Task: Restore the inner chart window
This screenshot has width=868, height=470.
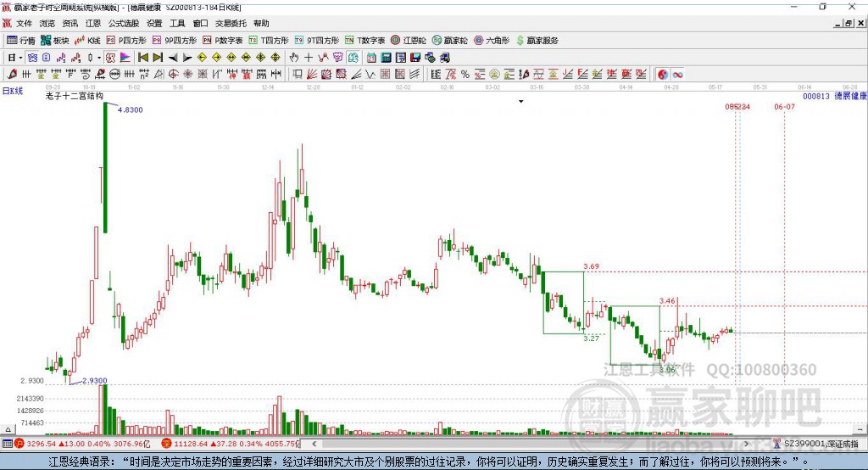Action: [849, 23]
